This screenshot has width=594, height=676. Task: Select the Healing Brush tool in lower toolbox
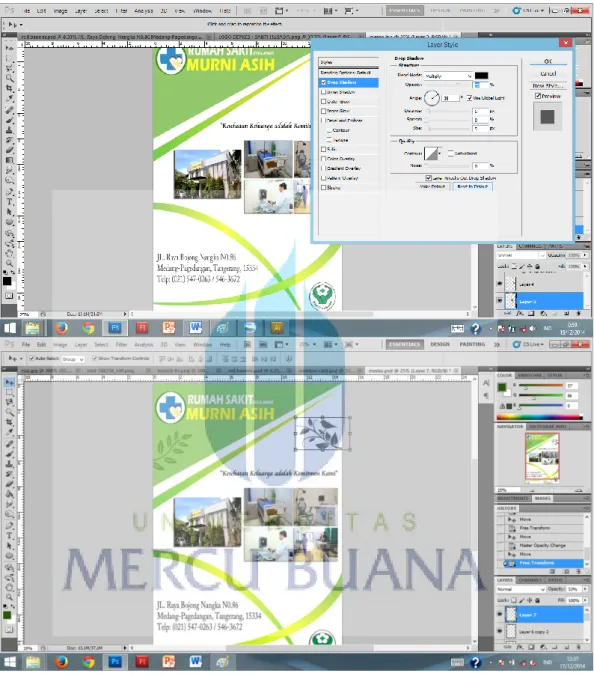pyautogui.click(x=9, y=444)
